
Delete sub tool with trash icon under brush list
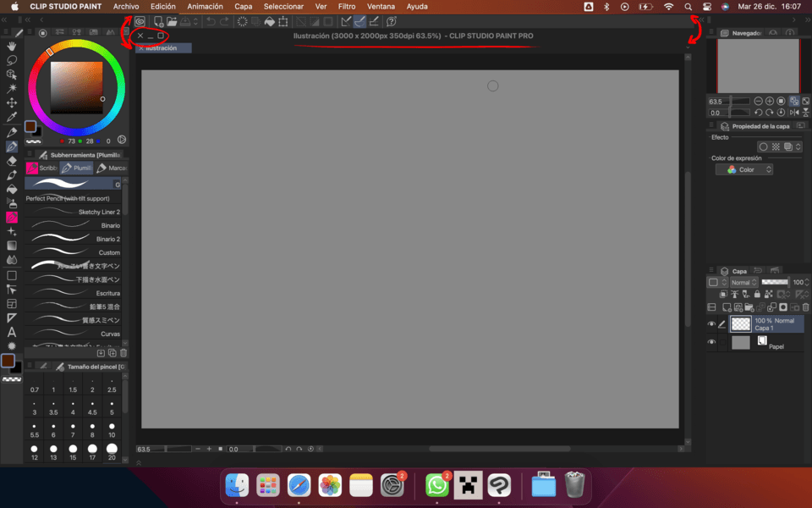tap(123, 353)
